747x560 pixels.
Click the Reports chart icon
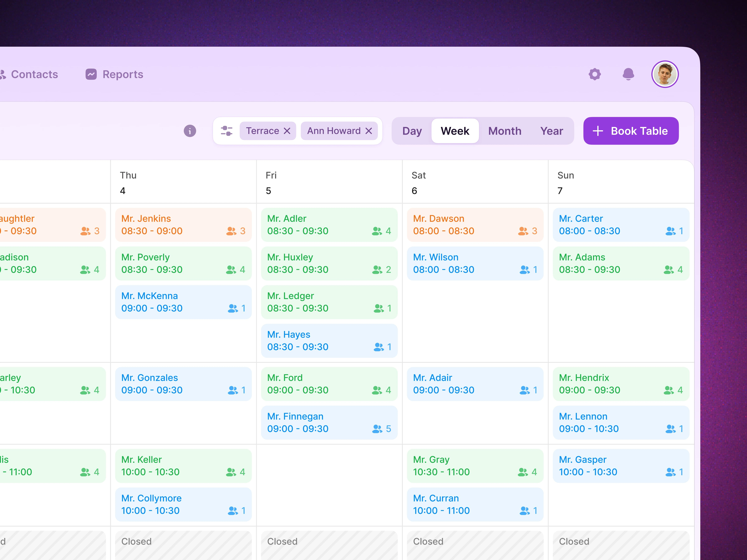pos(91,74)
